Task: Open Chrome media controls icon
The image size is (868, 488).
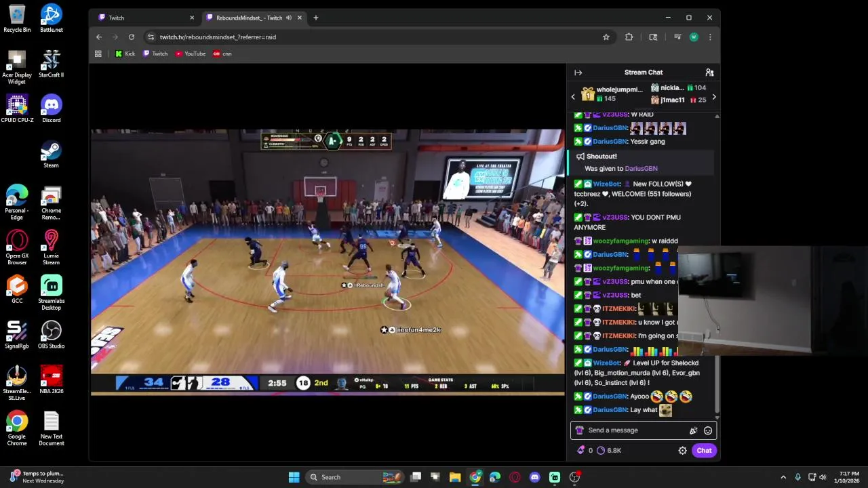Action: pyautogui.click(x=677, y=37)
